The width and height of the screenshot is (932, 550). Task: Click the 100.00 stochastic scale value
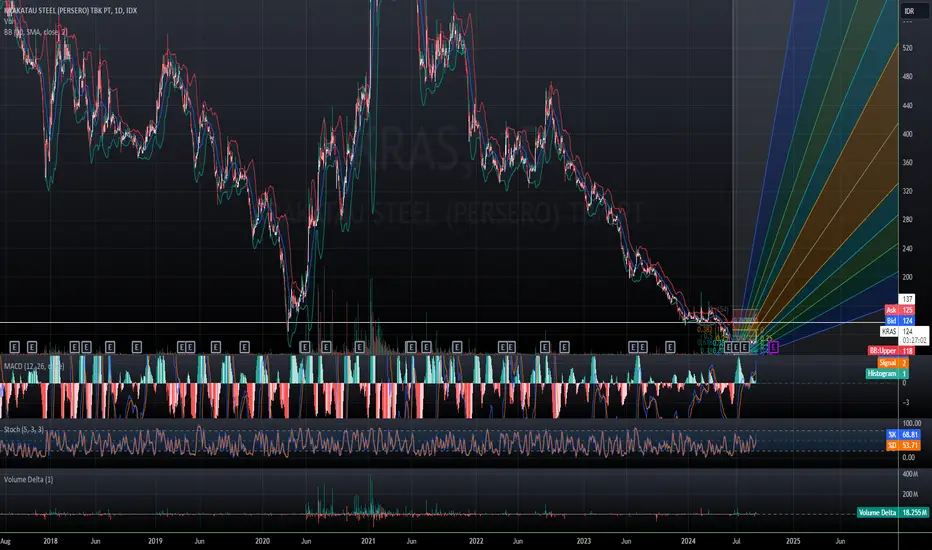(912, 423)
